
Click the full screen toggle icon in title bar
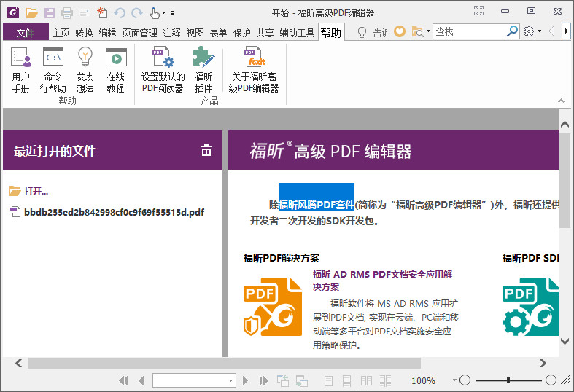point(479,11)
